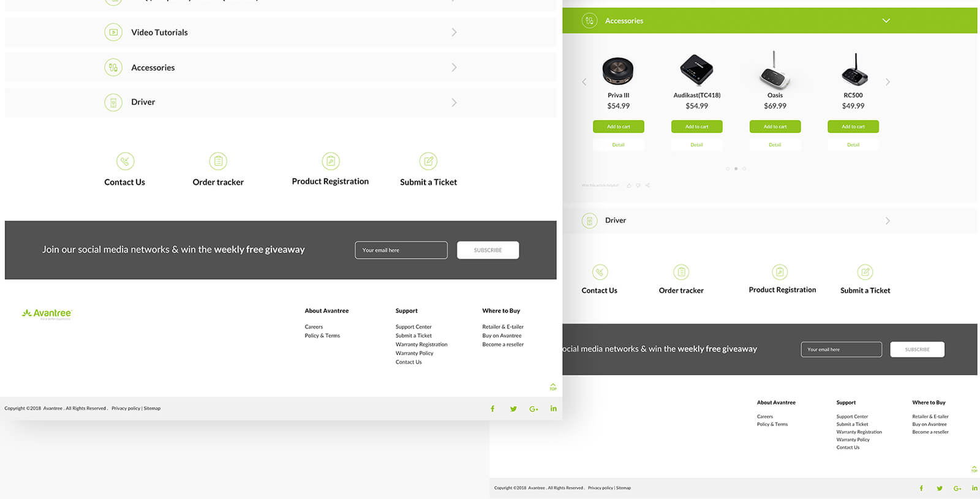Click the Product Registration icon under the right Driver row
Image resolution: width=980 pixels, height=499 pixels.
[x=780, y=272]
